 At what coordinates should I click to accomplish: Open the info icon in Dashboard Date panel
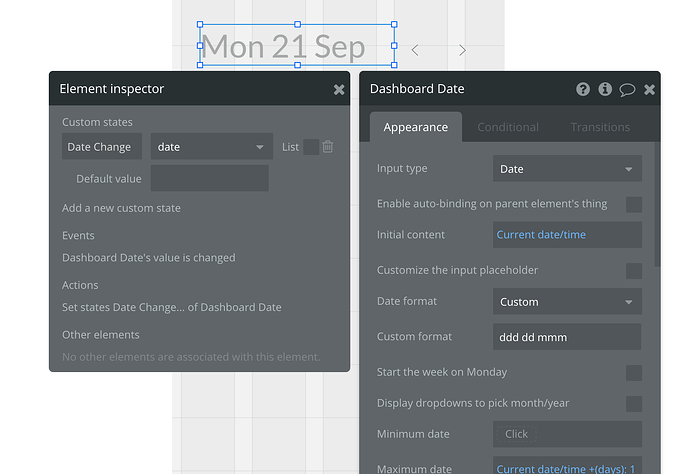click(605, 89)
